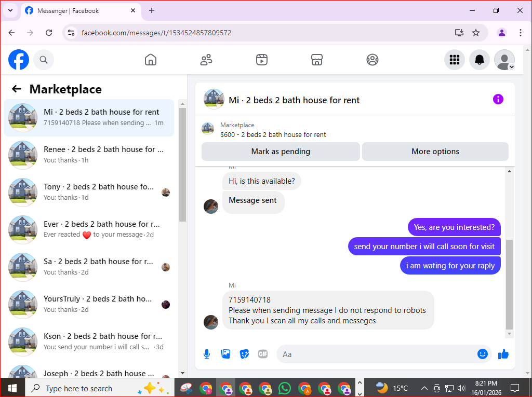Select the Renee conversation
532x397 pixels.
tap(89, 155)
